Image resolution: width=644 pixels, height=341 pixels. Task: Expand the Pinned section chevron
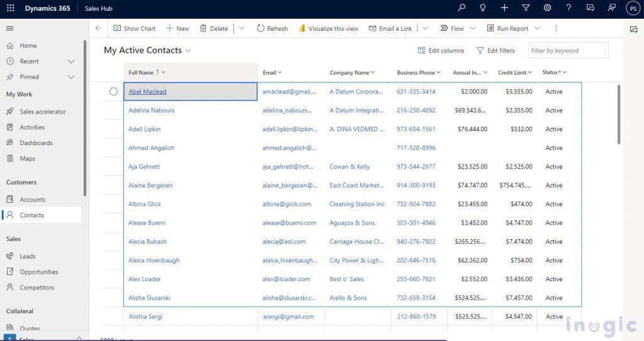tap(71, 77)
